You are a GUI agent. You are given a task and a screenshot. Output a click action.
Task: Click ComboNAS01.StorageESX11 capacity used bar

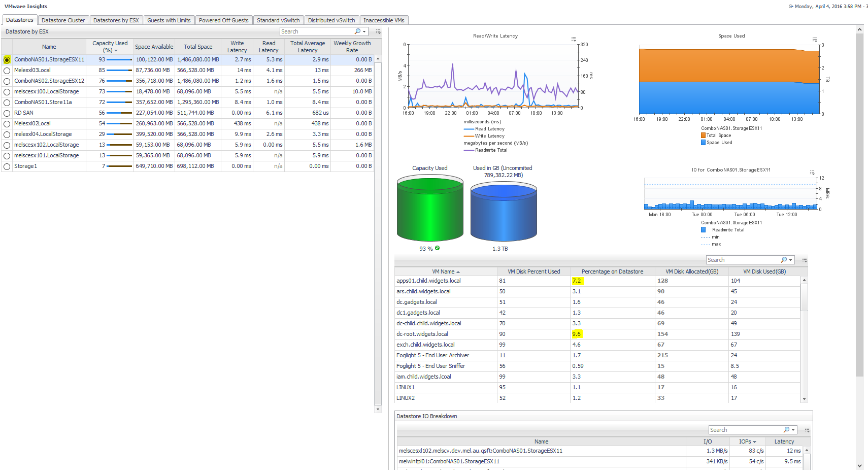pos(119,60)
